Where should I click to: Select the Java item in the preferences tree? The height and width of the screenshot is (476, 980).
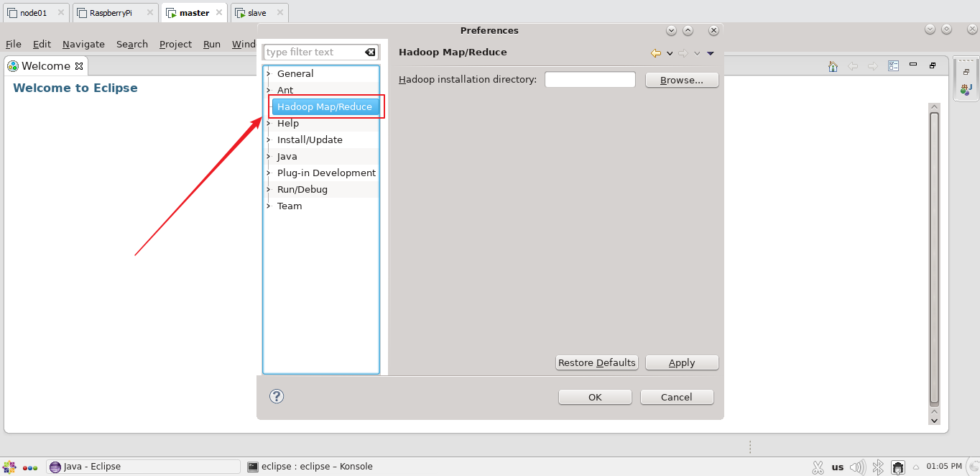(x=287, y=156)
